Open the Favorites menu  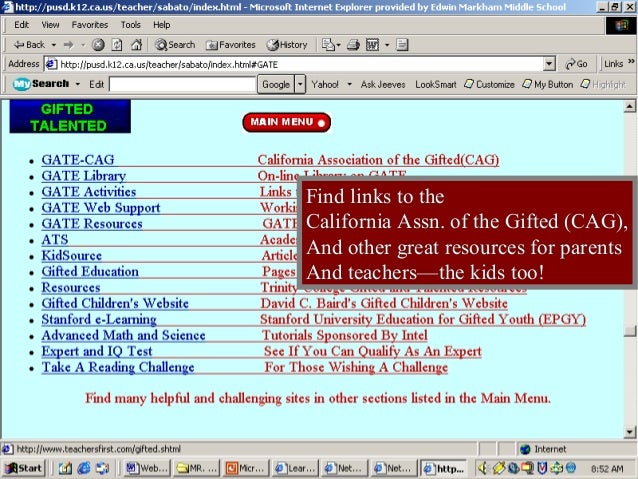click(x=90, y=25)
